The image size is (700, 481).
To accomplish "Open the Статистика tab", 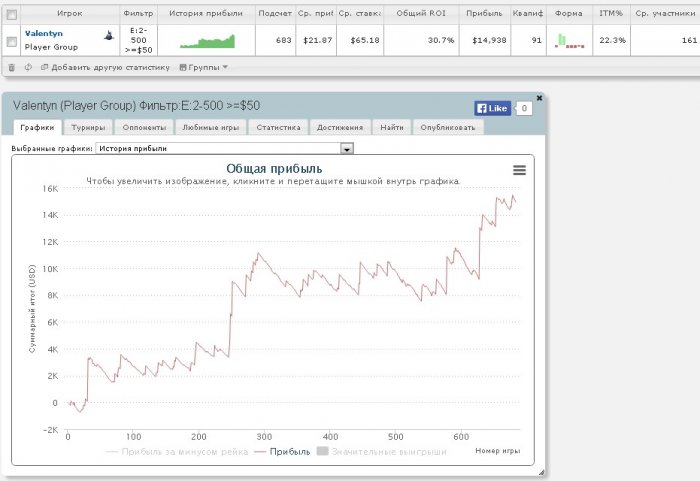I will (x=278, y=128).
